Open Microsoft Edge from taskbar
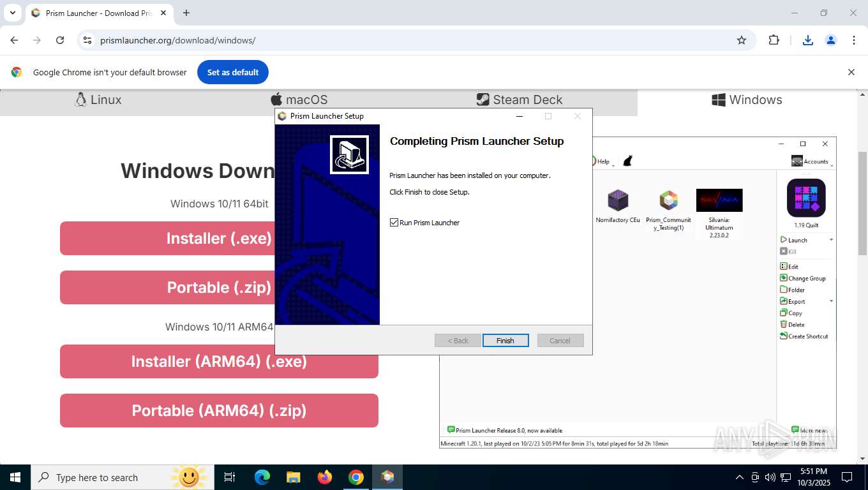868x490 pixels. coord(262,477)
